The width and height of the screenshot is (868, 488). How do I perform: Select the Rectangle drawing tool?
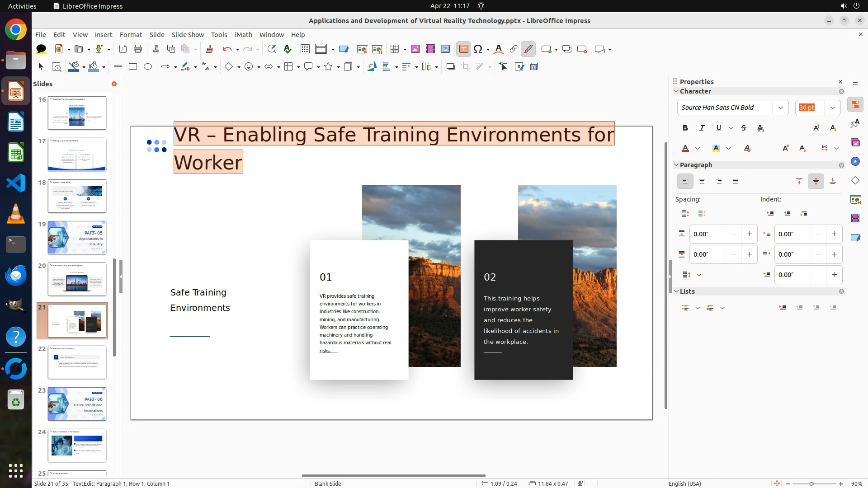pyautogui.click(x=133, y=67)
